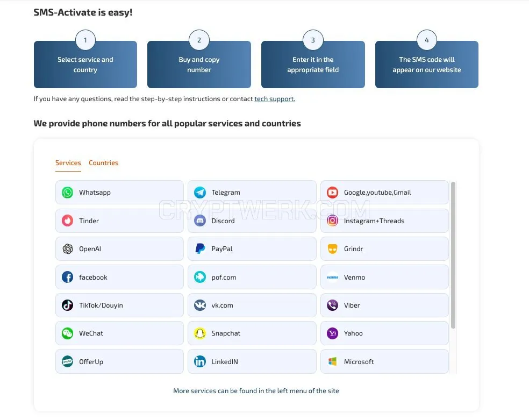Click 'More services can be found' note
Viewport: 529px width, 420px height.
click(x=256, y=390)
